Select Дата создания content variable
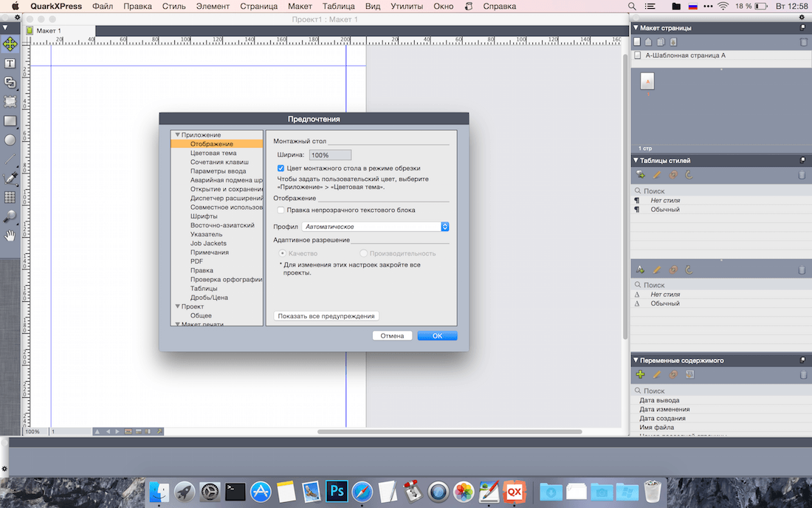The height and width of the screenshot is (508, 812). [720, 418]
